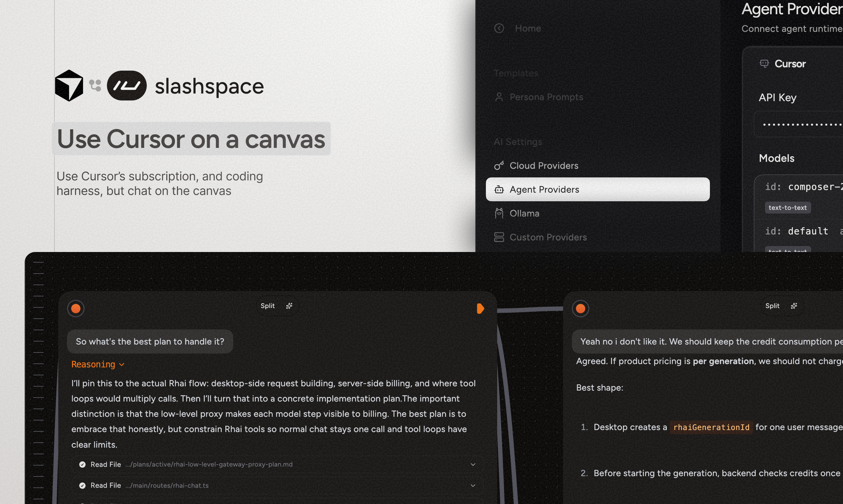The height and width of the screenshot is (504, 843).
Task: Click the branch connector icon between logos
Action: (95, 86)
